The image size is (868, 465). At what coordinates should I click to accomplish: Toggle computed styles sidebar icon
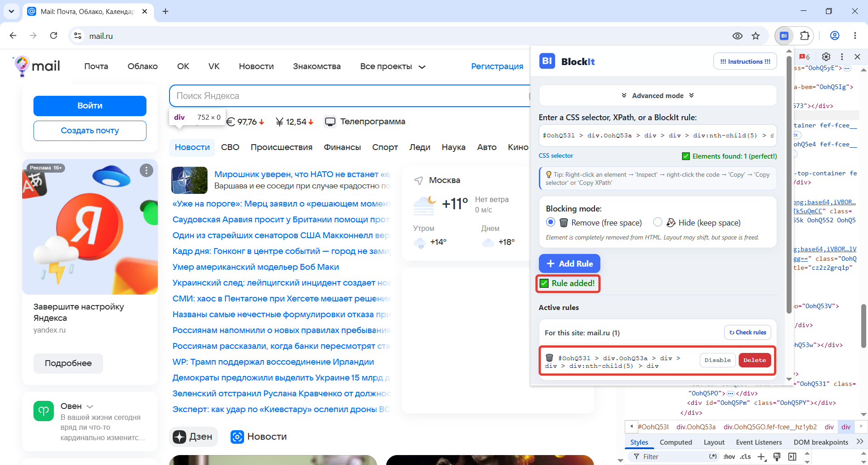(x=792, y=457)
